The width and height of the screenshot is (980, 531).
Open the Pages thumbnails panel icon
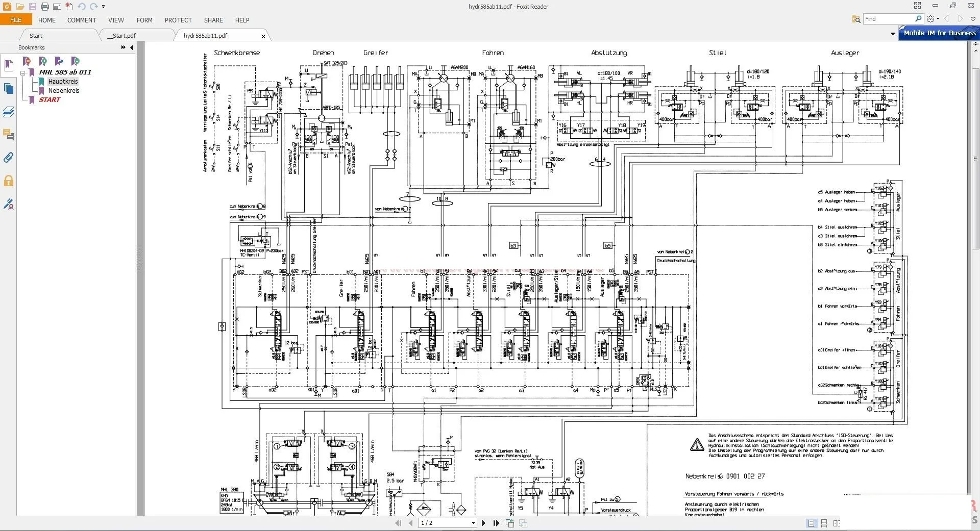[8, 89]
